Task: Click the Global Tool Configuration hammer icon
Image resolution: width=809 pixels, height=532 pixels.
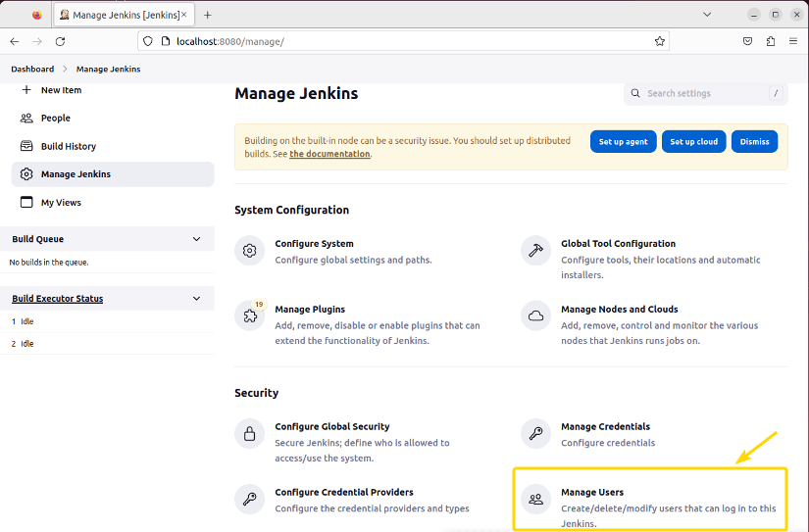Action: 536,251
